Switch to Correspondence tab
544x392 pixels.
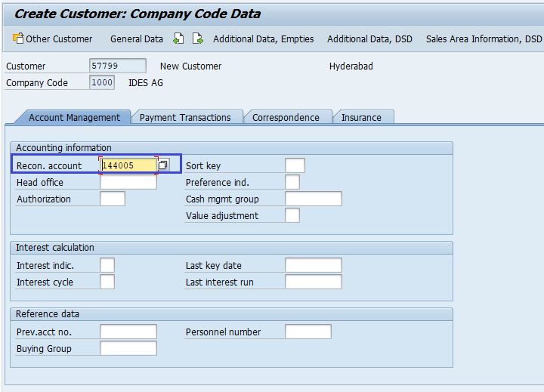click(286, 117)
